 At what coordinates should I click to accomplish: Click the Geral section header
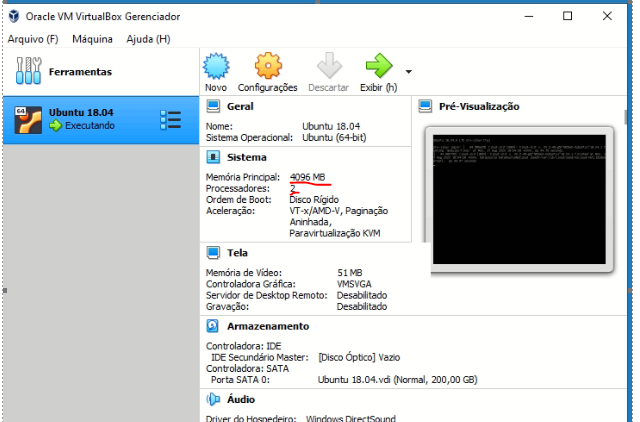[x=240, y=106]
